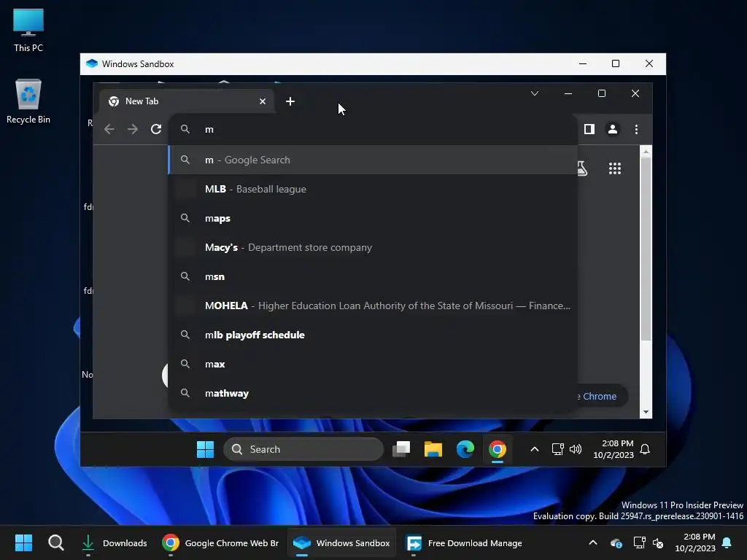Open Task View in the sandbox taskbar
Screen dimensions: 747x560
(x=401, y=449)
